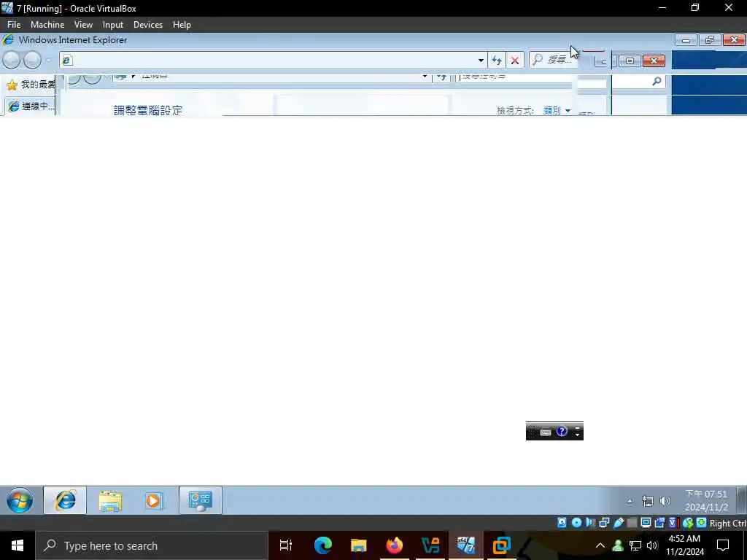Click the IE search box
Image resolution: width=747 pixels, height=560 pixels.
[x=553, y=60]
